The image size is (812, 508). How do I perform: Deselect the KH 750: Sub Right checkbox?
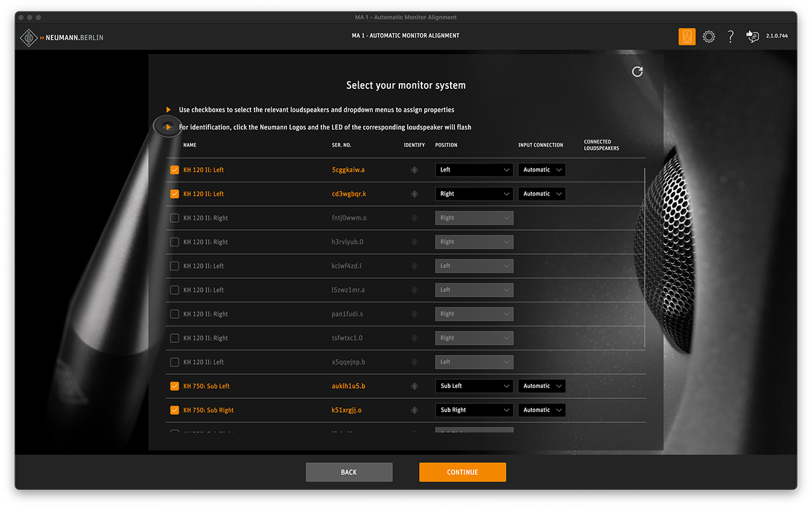coord(175,410)
